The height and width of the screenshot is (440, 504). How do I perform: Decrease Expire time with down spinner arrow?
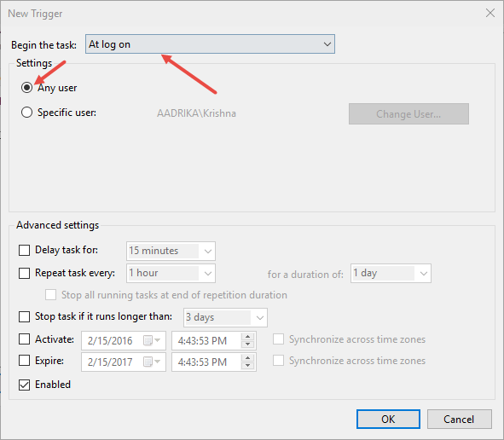[248, 366]
